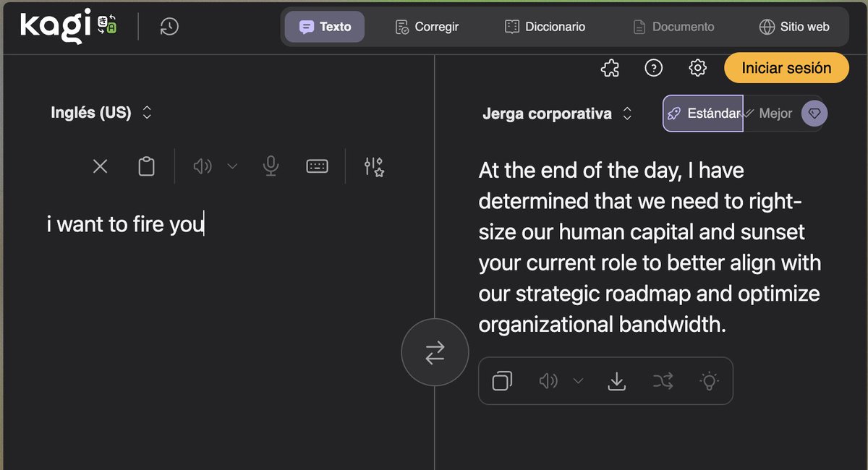The height and width of the screenshot is (470, 868).
Task: Expand source audio options chevron
Action: 232,166
